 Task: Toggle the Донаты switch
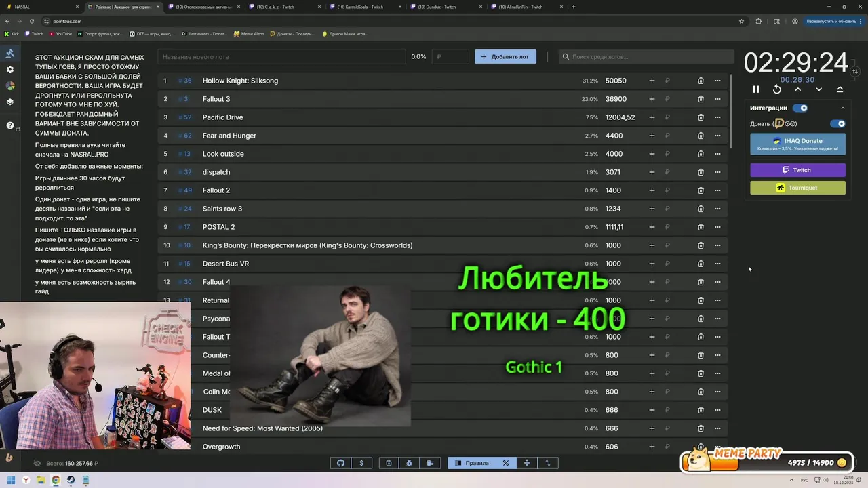(x=838, y=124)
